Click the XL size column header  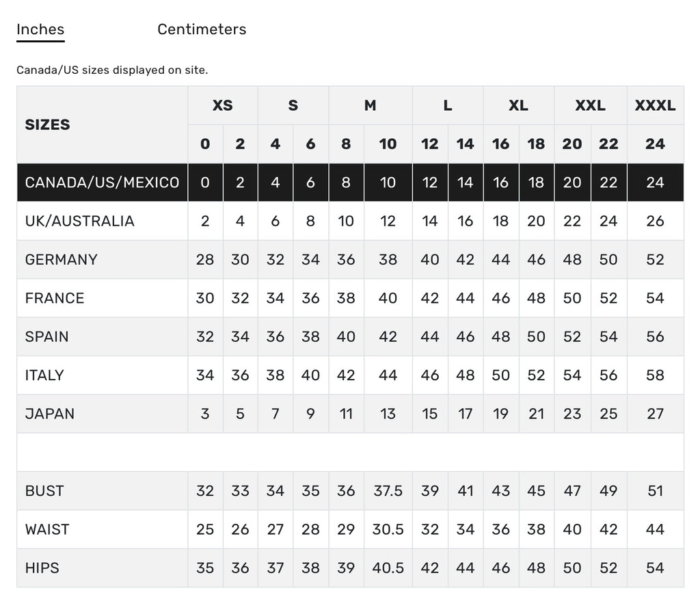(x=519, y=105)
